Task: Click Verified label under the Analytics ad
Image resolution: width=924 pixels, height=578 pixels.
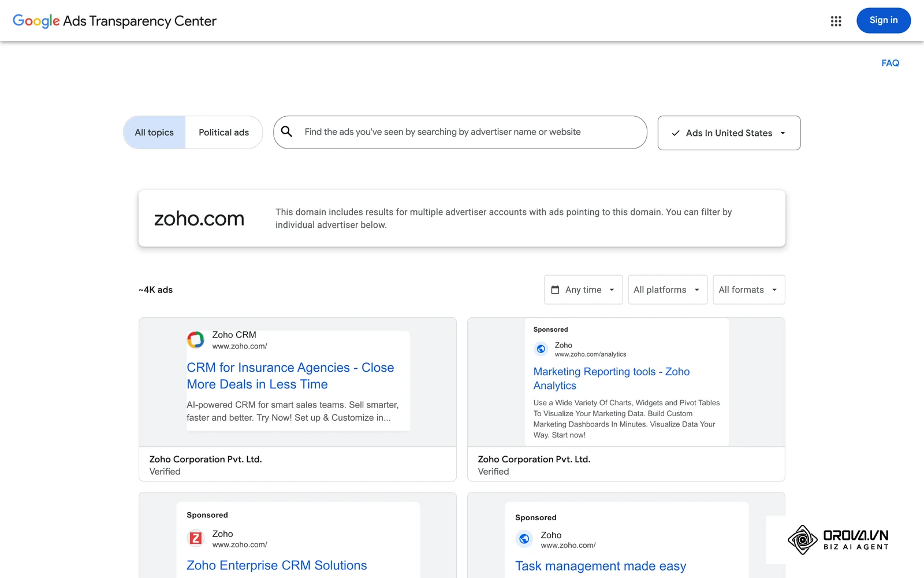Action: (x=493, y=472)
